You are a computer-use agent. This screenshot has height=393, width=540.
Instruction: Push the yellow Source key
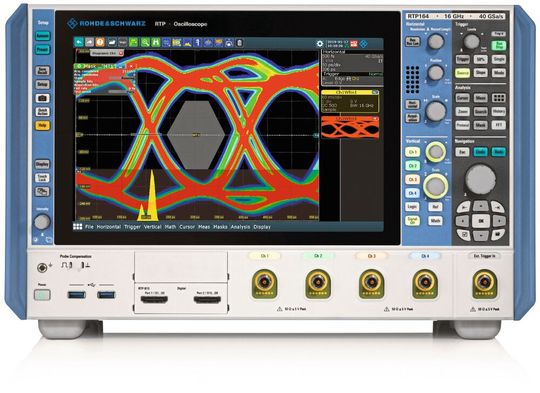coord(463,73)
